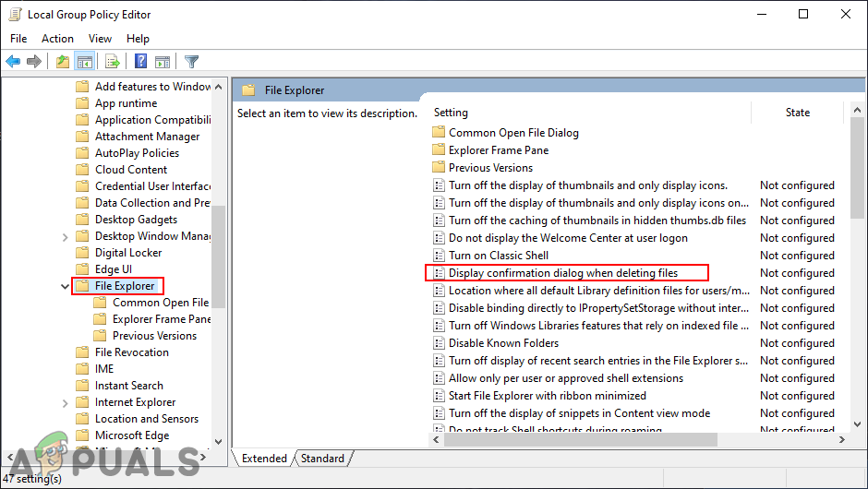
Task: Select Explorer Frame Pane in the tree
Action: pos(161,319)
